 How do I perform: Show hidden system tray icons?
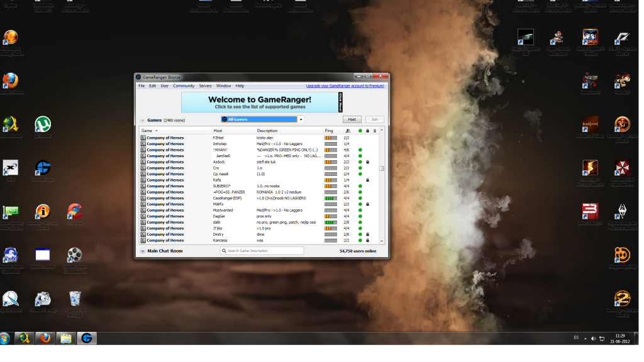tap(586, 339)
